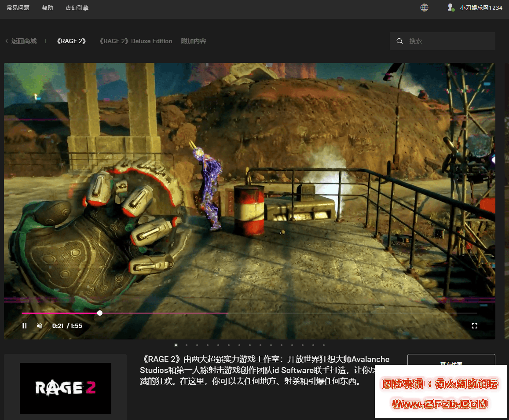
Task: Enter fullscreen mode for the video
Action: click(474, 326)
